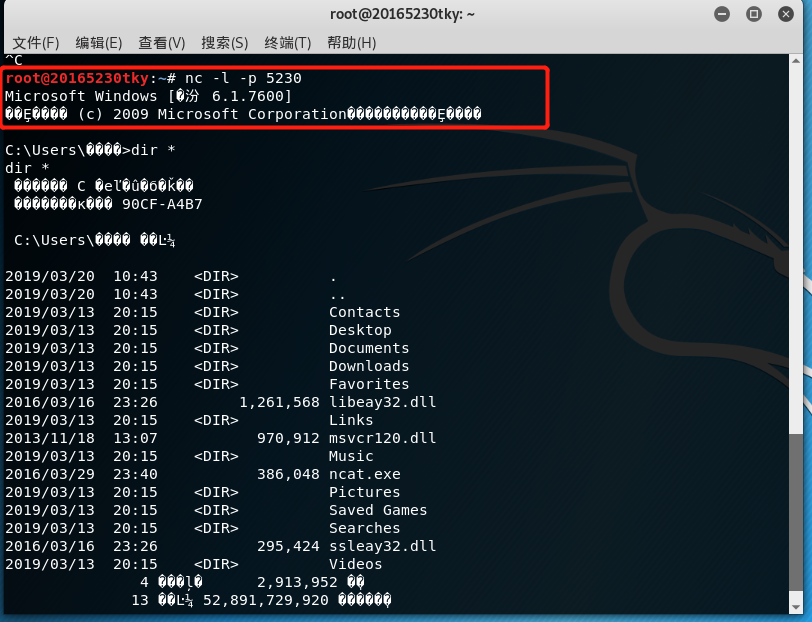Screen dimensions: 812x622
Task: Maximize the terminal window
Action: point(753,14)
